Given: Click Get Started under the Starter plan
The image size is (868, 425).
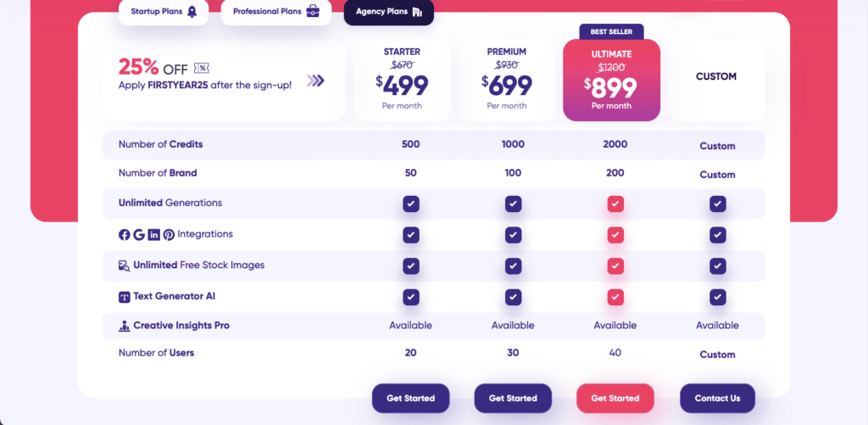Looking at the screenshot, I should click(x=411, y=399).
